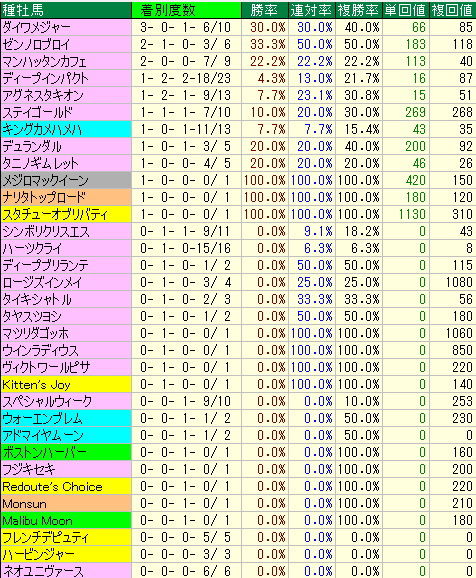Click 1130 単回値 for スタチューオブリバティ

412,214
